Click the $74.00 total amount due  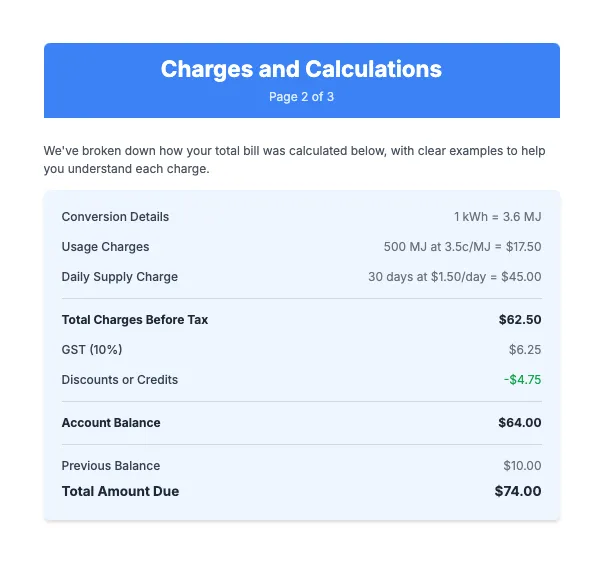pyautogui.click(x=518, y=492)
